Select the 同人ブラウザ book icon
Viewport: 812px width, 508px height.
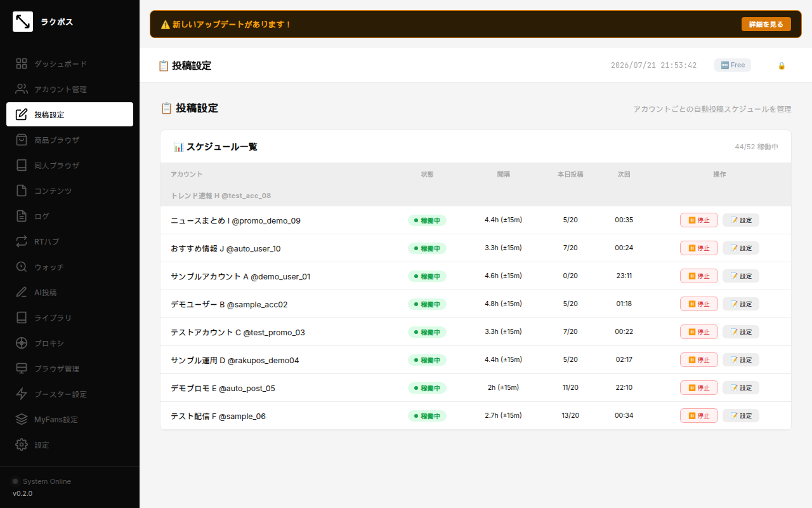(22, 165)
